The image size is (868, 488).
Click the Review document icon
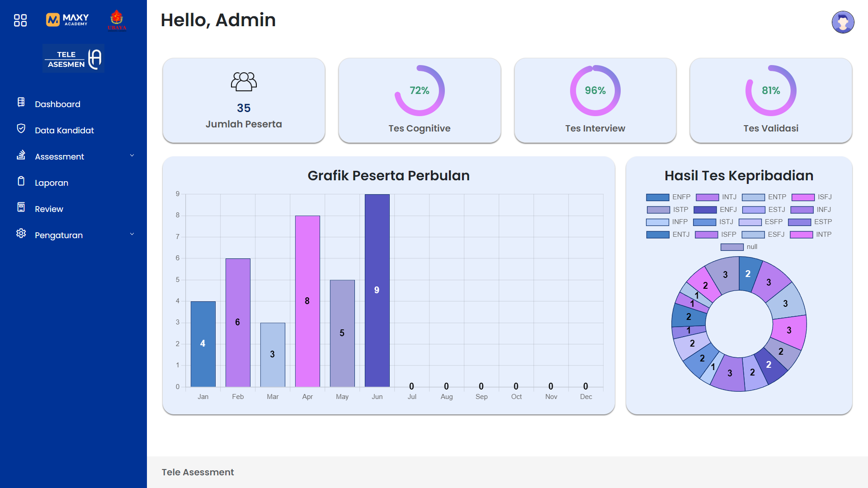[21, 207]
